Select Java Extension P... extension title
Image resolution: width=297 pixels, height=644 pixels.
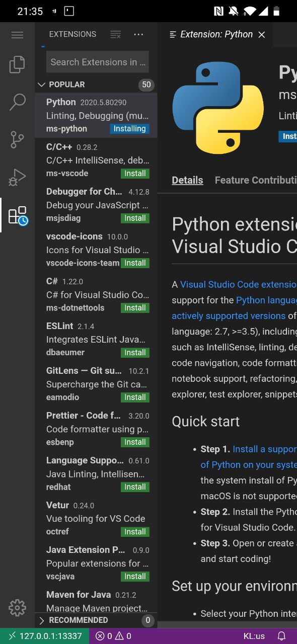tap(86, 550)
